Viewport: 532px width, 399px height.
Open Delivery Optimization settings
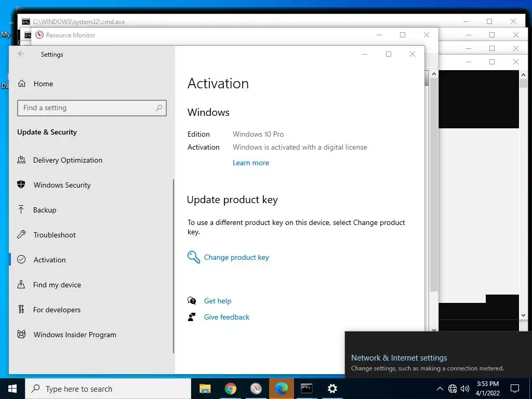[68, 160]
